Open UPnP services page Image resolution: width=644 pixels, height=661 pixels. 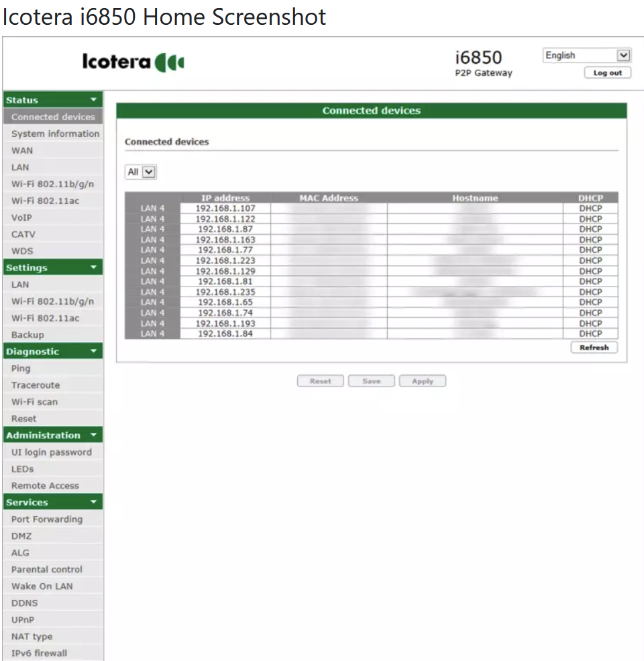53,619
